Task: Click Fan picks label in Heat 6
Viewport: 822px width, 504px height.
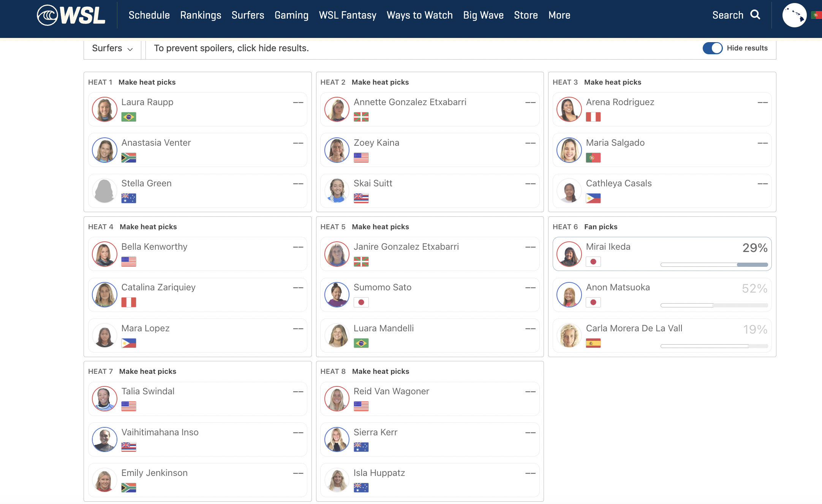Action: click(x=601, y=227)
